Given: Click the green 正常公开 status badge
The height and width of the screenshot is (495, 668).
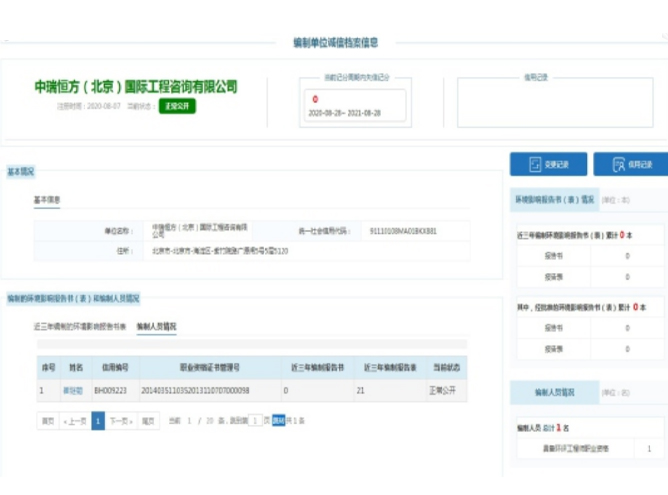Looking at the screenshot, I should [x=177, y=106].
